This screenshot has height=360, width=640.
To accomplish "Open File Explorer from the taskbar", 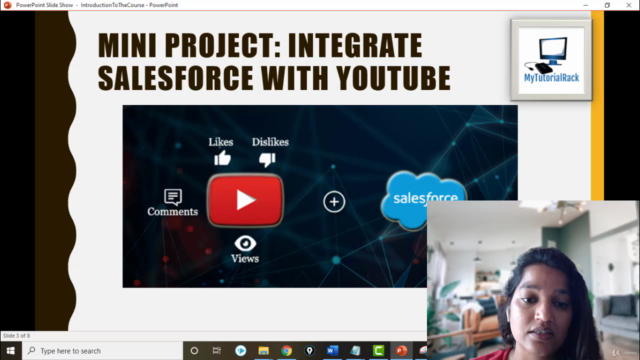I will 263,351.
